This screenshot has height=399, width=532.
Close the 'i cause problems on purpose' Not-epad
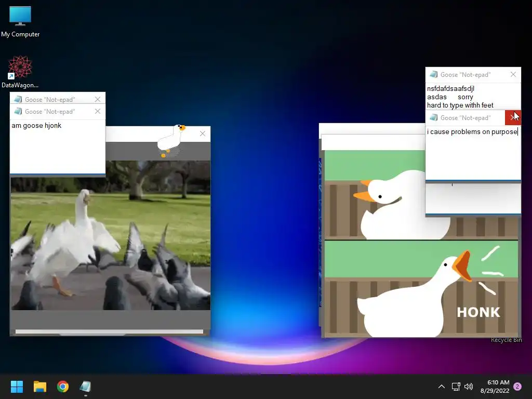click(513, 117)
